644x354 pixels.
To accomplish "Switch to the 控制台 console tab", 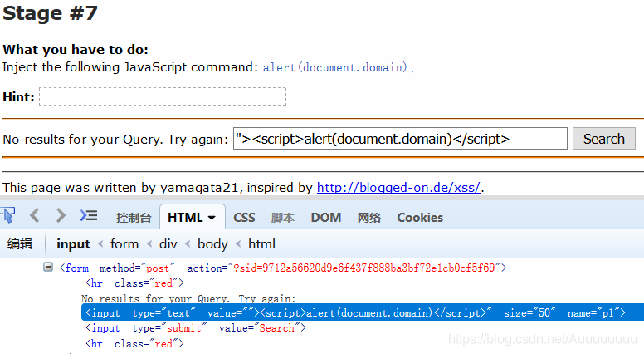I will [134, 218].
